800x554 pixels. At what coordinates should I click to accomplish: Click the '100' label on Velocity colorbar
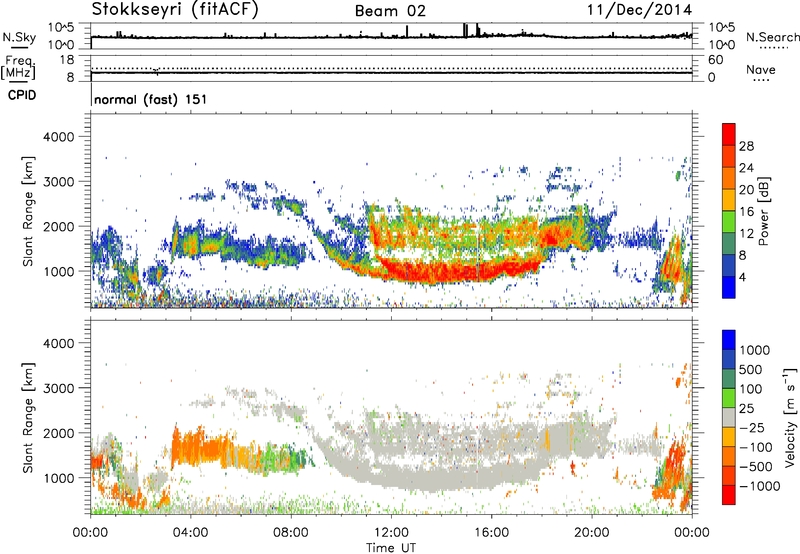pos(751,389)
